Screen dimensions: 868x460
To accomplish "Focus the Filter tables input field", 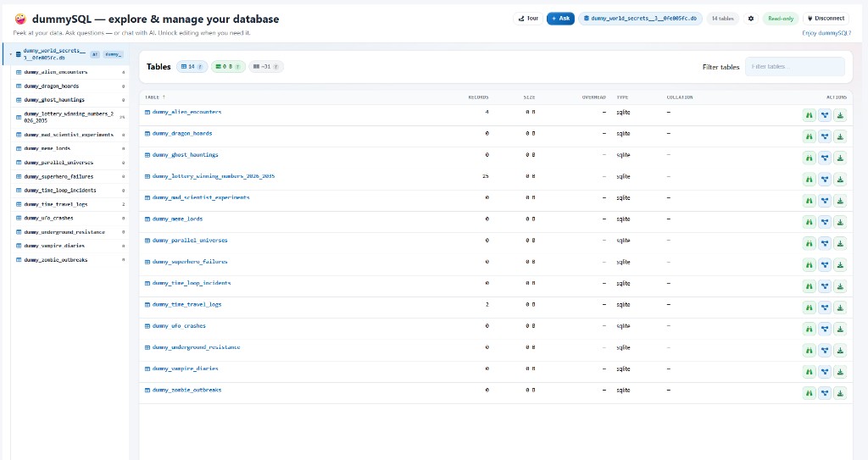I will point(794,66).
